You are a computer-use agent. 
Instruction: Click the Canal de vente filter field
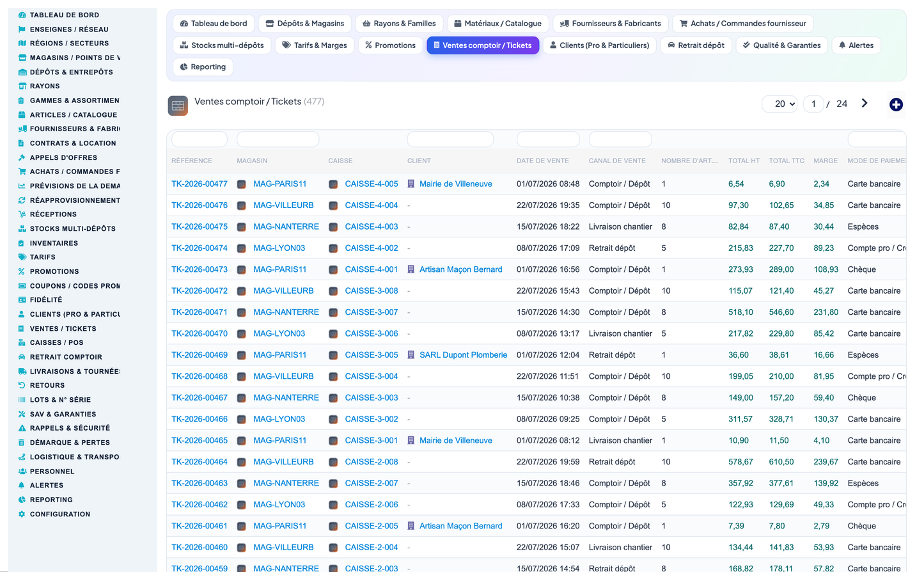[620, 139]
